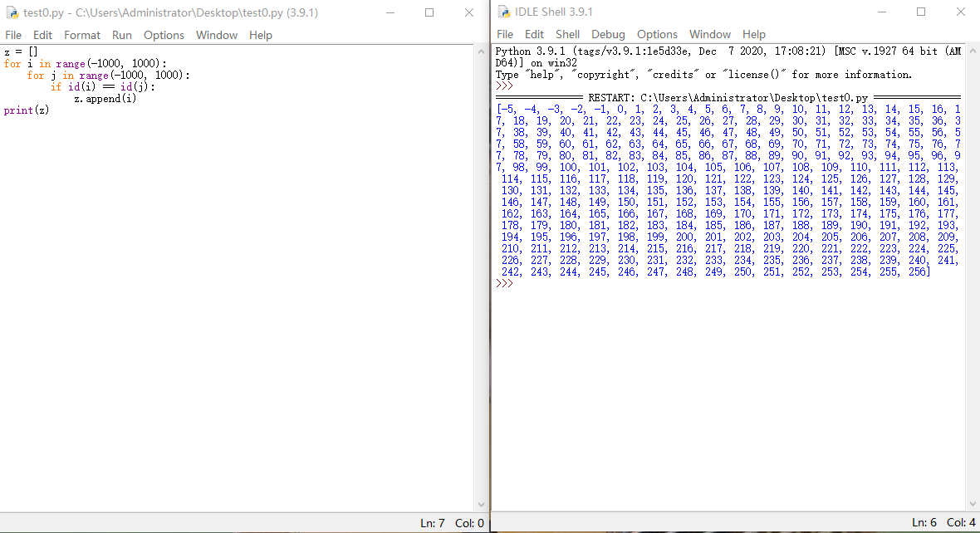Maximize the test0.py editor window
The width and height of the screenshot is (980, 533).
click(x=429, y=12)
